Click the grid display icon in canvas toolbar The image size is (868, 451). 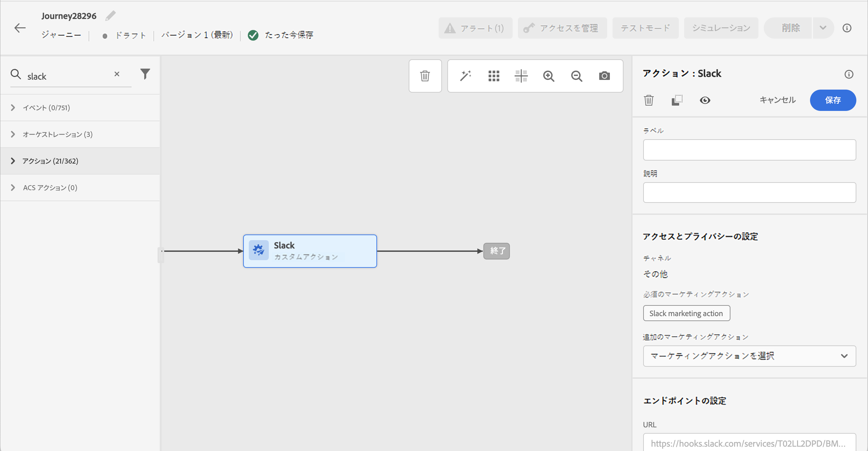coord(493,76)
